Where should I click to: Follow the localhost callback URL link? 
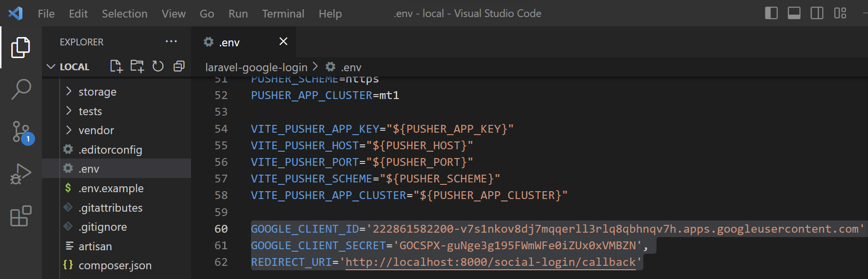(490, 262)
